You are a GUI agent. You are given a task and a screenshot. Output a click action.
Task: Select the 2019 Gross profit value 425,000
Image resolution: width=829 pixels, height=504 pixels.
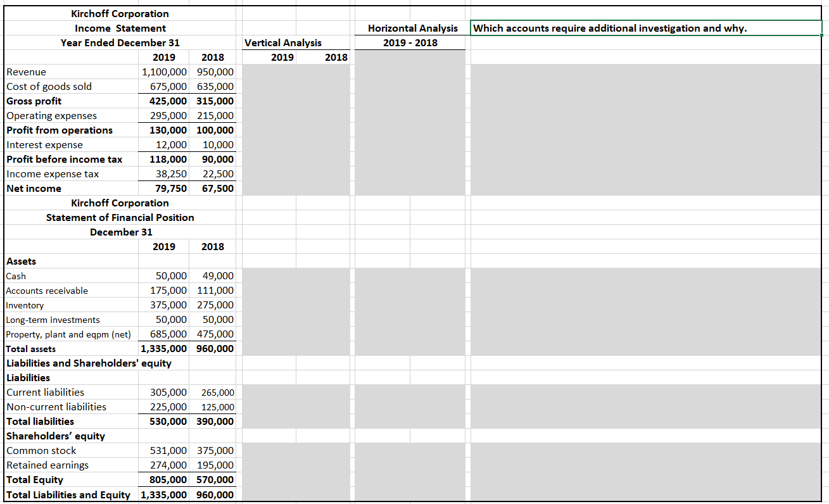click(168, 101)
